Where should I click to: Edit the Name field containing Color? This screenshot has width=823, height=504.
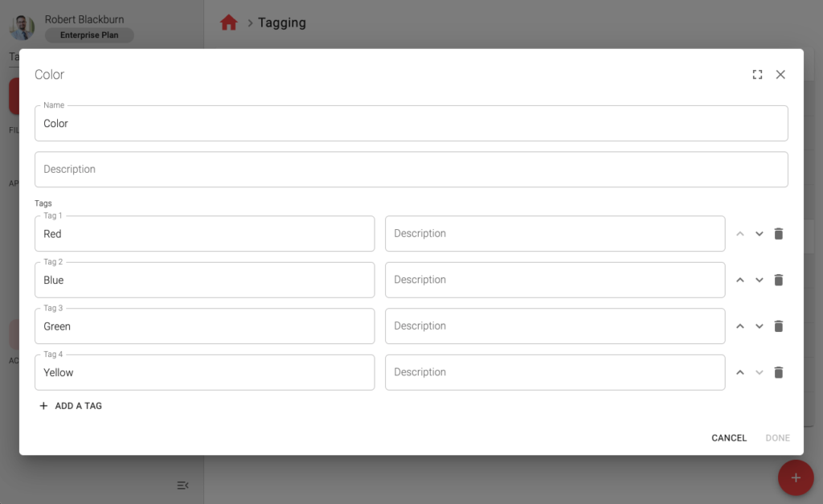(x=411, y=124)
